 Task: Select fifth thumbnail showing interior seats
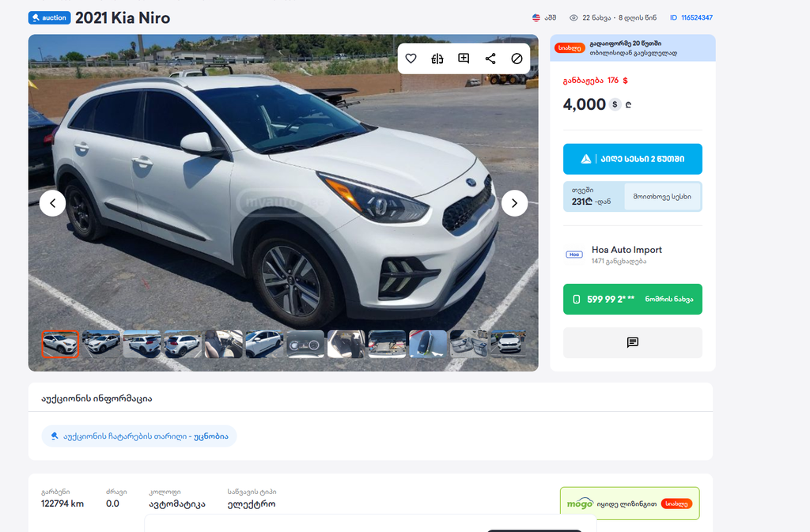tap(224, 344)
